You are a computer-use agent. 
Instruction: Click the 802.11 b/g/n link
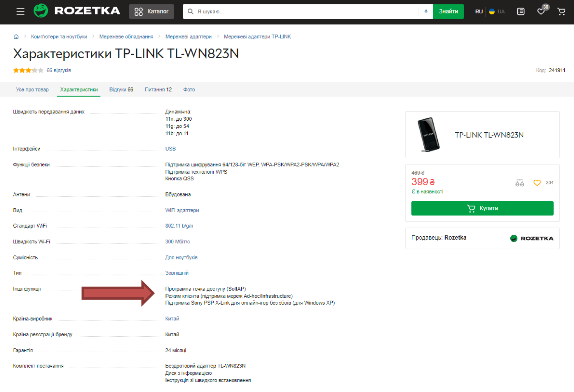pyautogui.click(x=179, y=226)
